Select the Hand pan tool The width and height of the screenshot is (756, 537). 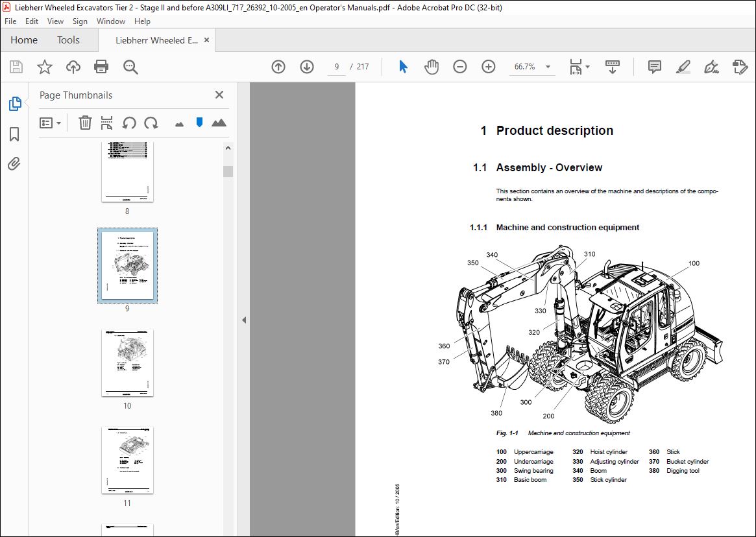(431, 67)
